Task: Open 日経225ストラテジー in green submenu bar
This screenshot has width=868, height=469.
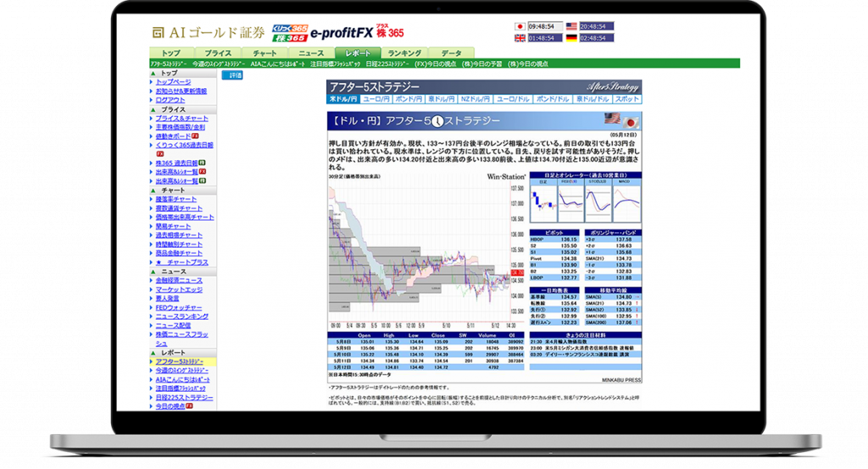Action: (387, 64)
